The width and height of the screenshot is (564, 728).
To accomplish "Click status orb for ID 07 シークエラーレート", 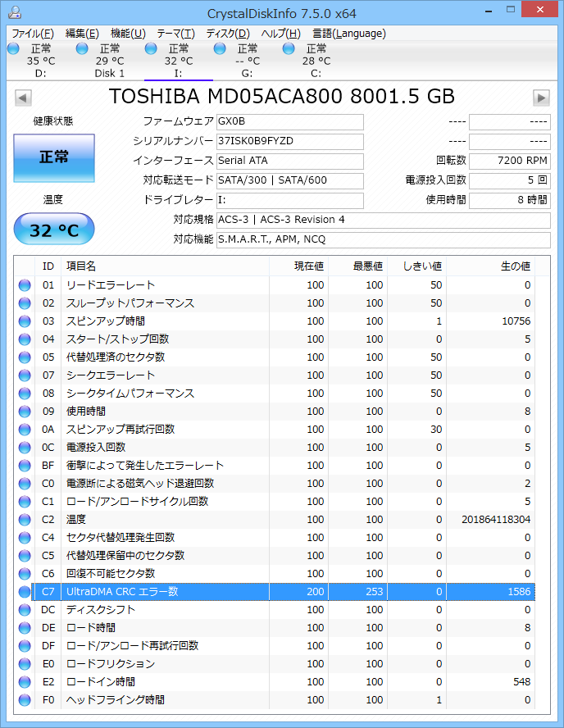I will 25,375.
